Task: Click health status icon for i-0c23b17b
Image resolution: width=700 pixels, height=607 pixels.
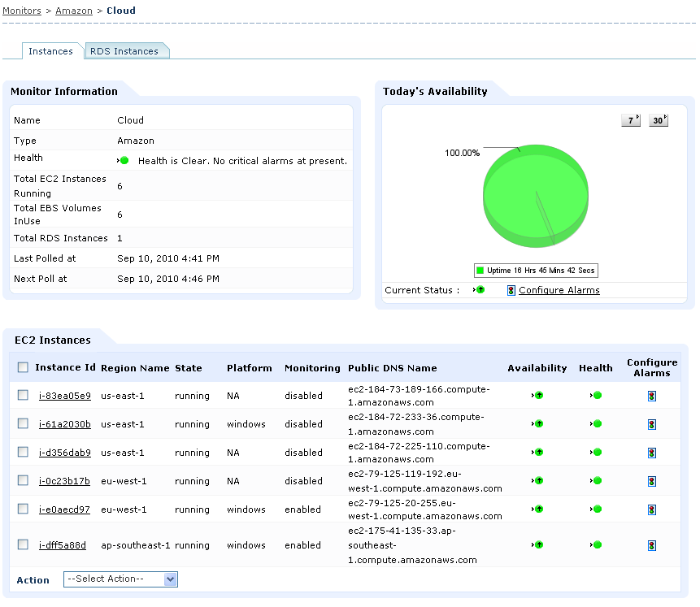Action: coord(596,481)
